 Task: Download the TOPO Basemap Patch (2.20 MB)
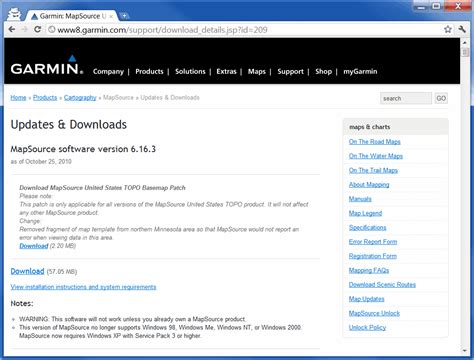tap(34, 246)
